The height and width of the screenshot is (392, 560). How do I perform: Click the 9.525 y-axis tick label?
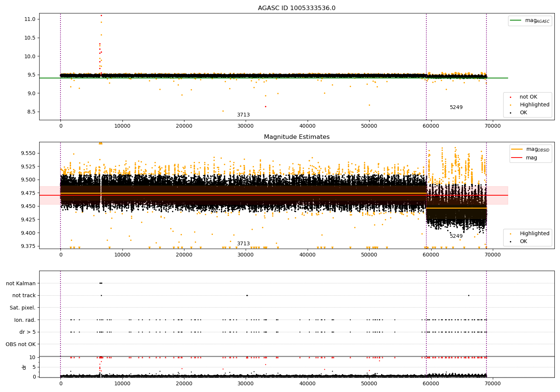(x=28, y=167)
